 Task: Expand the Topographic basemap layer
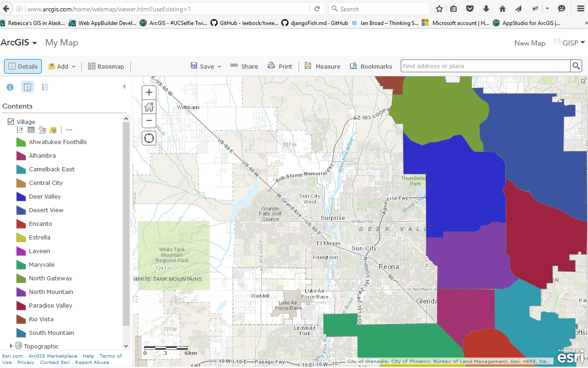click(11, 346)
